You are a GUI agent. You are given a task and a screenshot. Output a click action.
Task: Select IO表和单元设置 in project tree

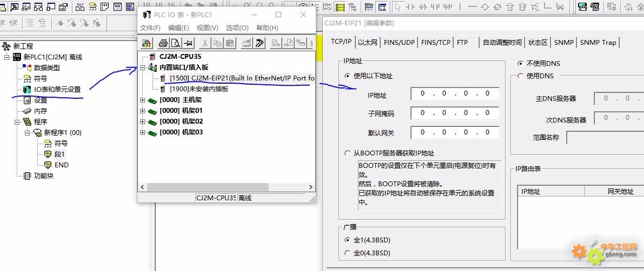coord(57,90)
